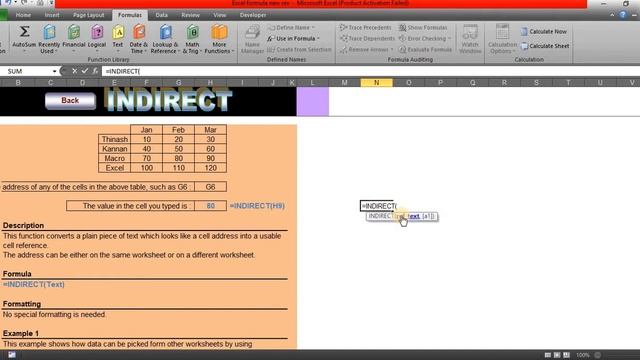The image size is (640, 360).
Task: Switch to Normal view in the status bar
Action: [548, 355]
